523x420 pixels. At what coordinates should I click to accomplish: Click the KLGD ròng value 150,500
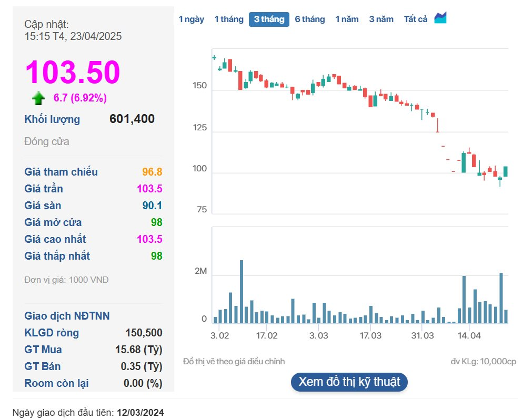[144, 333]
